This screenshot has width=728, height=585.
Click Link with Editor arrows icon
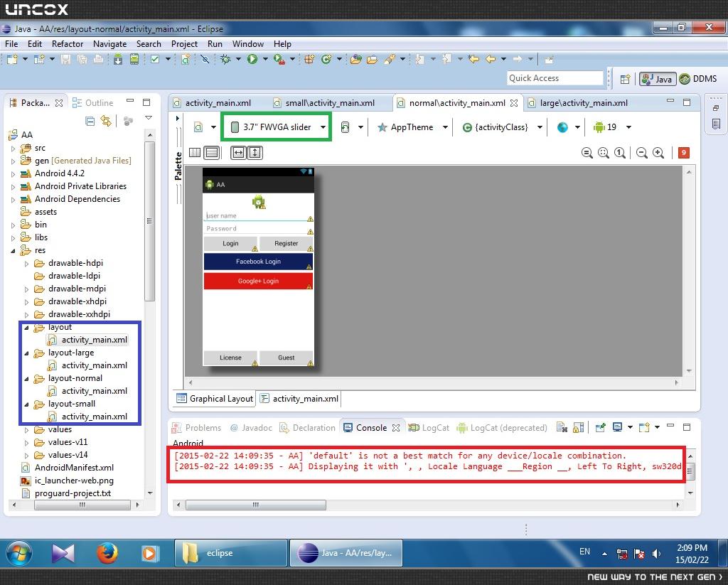click(x=107, y=121)
